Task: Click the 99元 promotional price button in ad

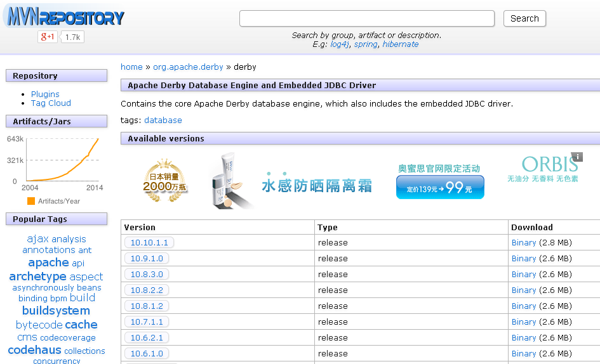Action: click(x=440, y=187)
